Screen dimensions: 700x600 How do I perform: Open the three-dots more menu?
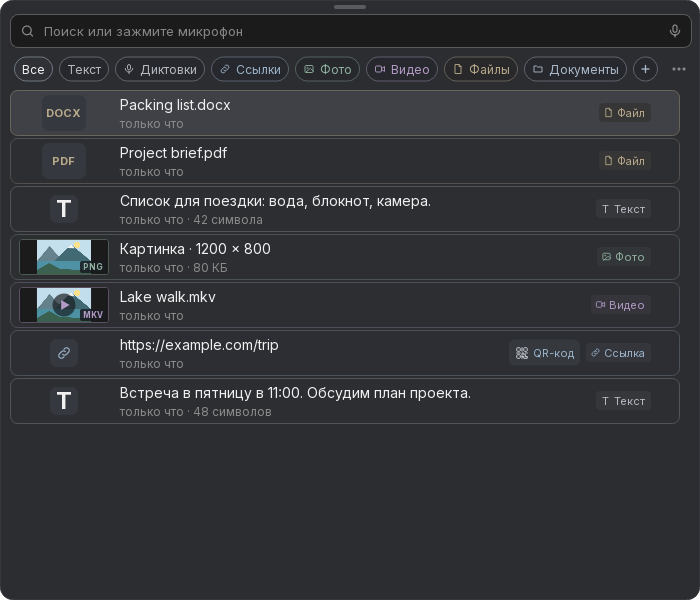coord(679,69)
